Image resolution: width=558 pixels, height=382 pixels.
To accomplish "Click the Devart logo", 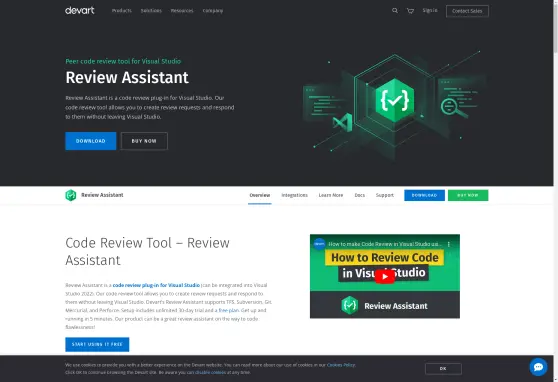I will 80,10.
